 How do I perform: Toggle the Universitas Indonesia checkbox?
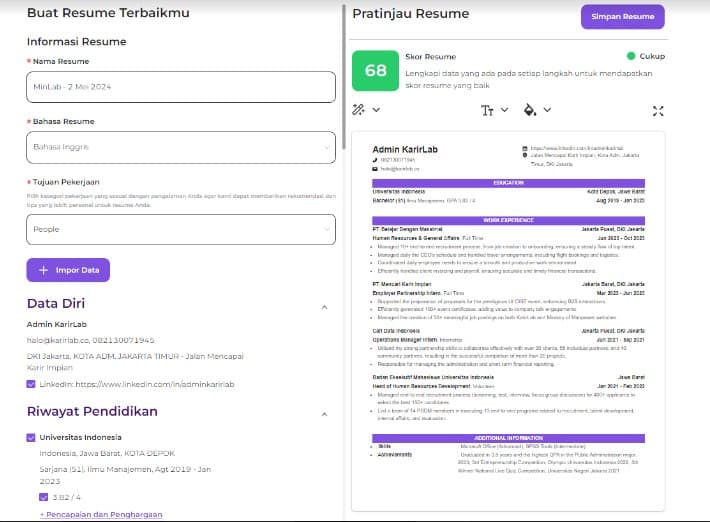pos(31,437)
